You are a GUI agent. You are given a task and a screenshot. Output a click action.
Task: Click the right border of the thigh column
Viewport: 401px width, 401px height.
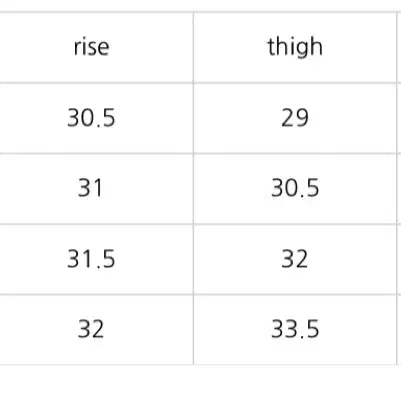[x=397, y=188]
